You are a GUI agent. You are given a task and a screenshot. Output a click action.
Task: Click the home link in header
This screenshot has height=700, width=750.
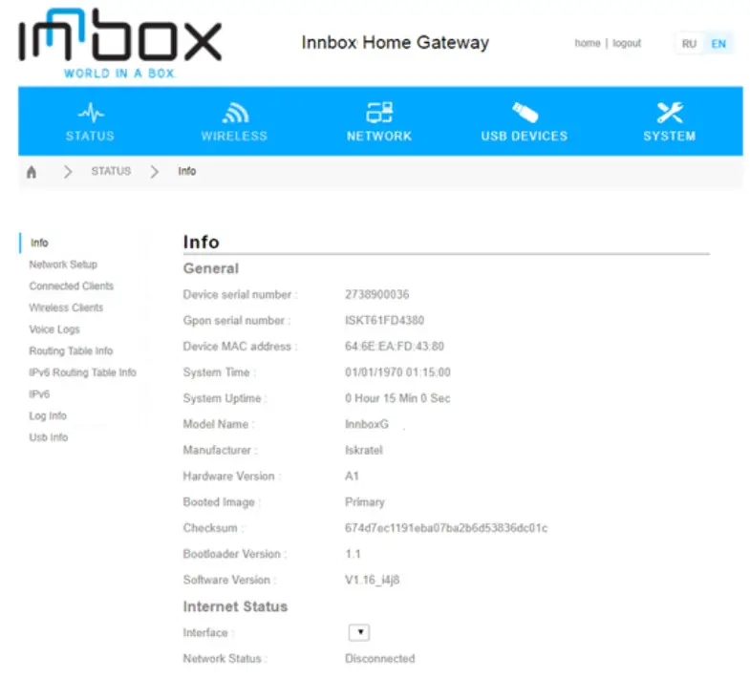(588, 44)
